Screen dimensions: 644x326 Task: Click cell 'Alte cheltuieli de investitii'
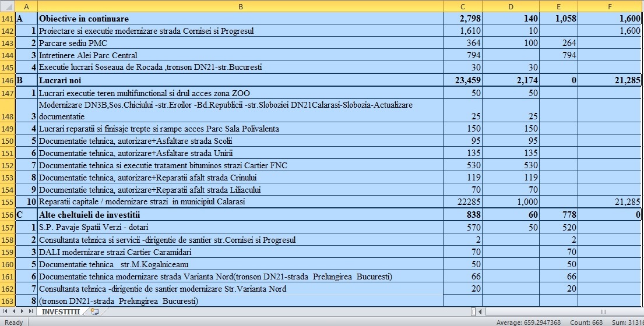(240, 215)
